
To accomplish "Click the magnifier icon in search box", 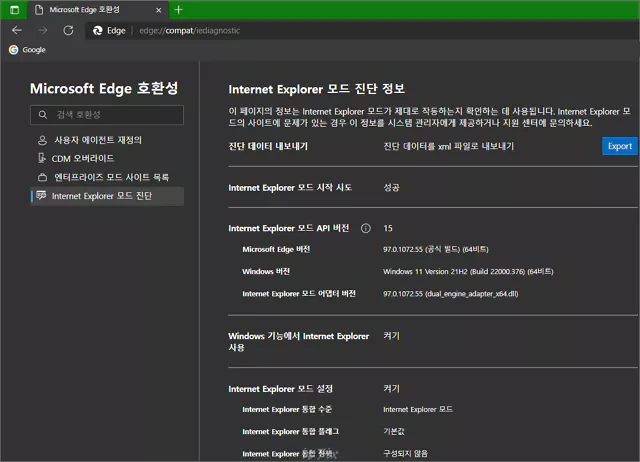I will 43,115.
